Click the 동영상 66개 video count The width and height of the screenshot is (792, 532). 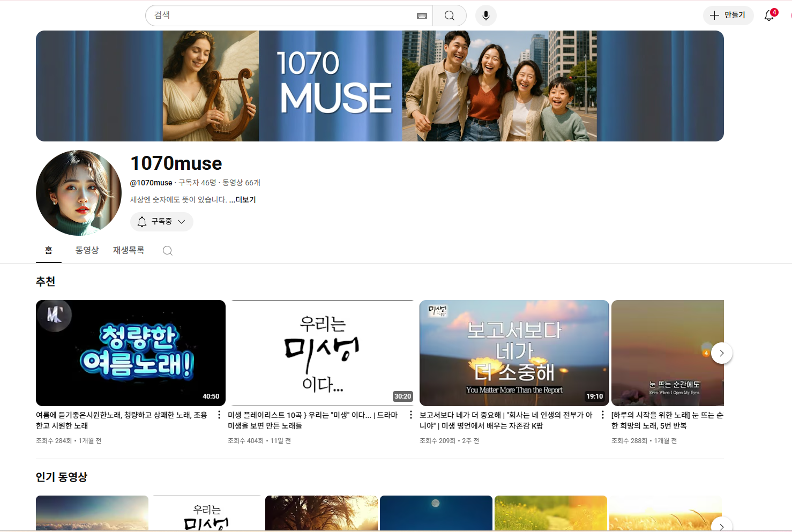tap(241, 183)
